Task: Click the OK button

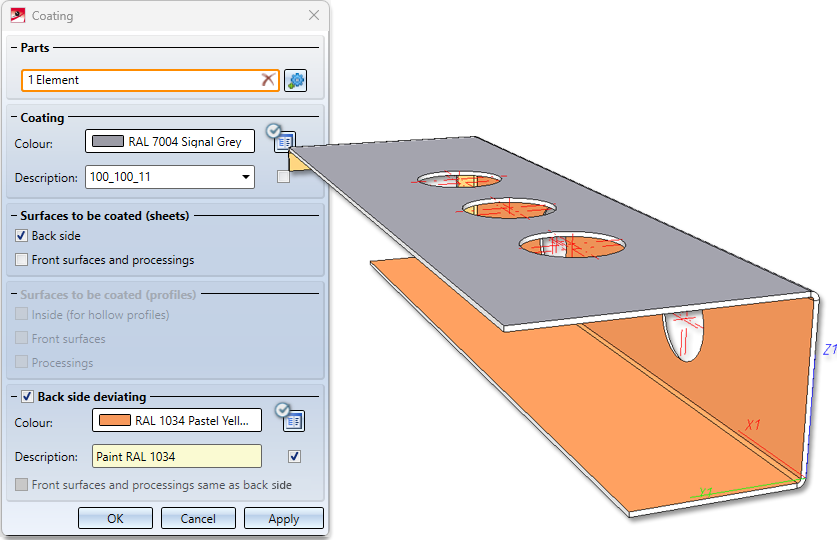Action: point(115,518)
